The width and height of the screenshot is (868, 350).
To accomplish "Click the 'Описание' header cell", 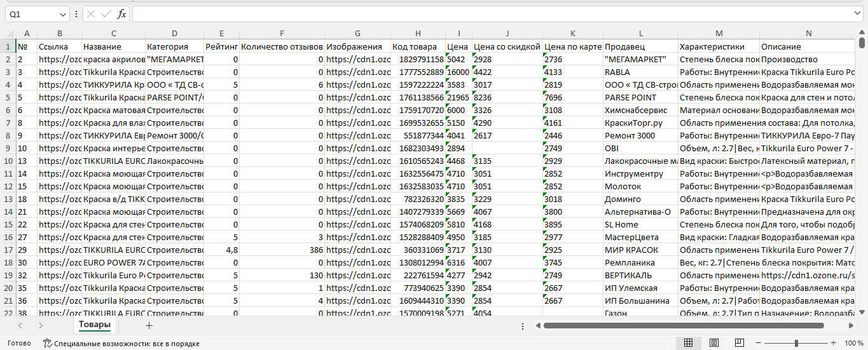I will point(808,46).
